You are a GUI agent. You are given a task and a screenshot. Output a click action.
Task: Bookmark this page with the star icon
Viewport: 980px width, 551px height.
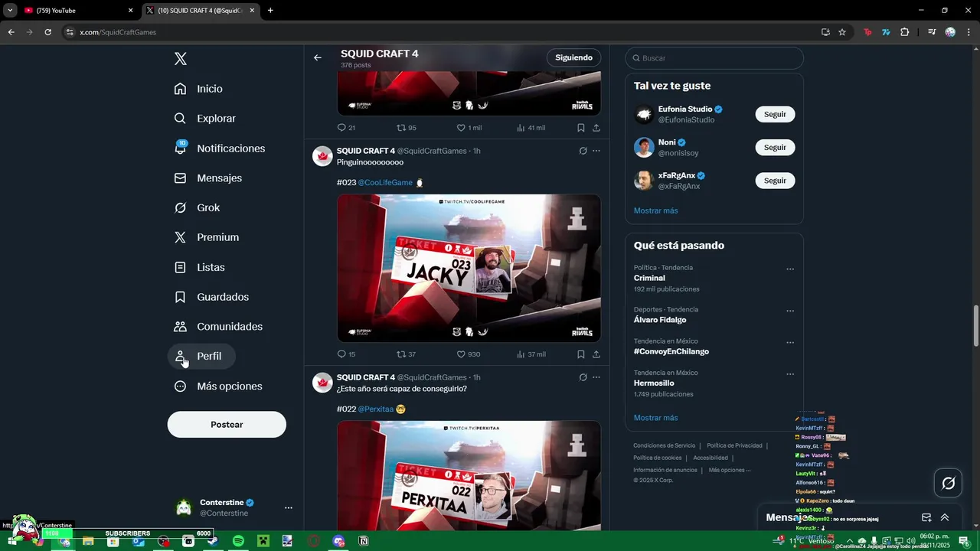pos(842,32)
